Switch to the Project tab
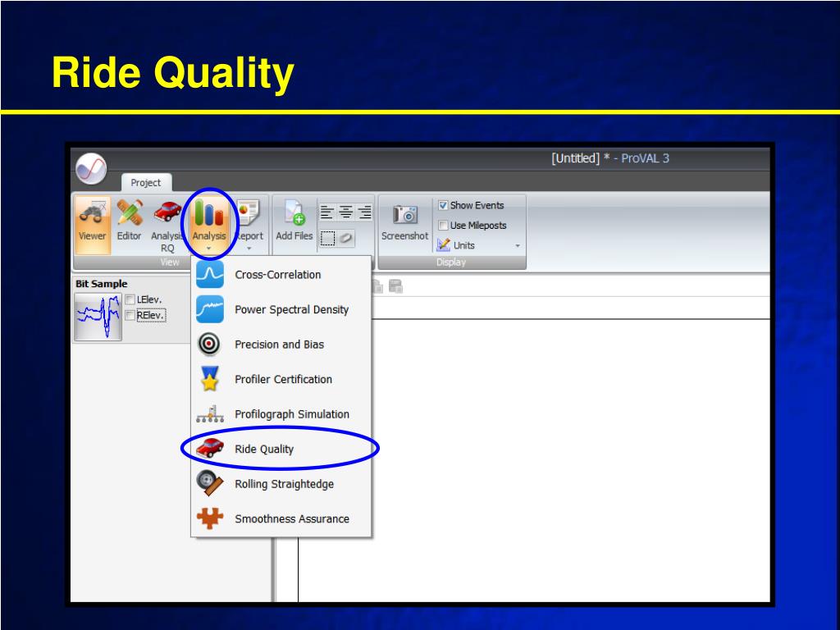The width and height of the screenshot is (840, 630). (x=146, y=183)
